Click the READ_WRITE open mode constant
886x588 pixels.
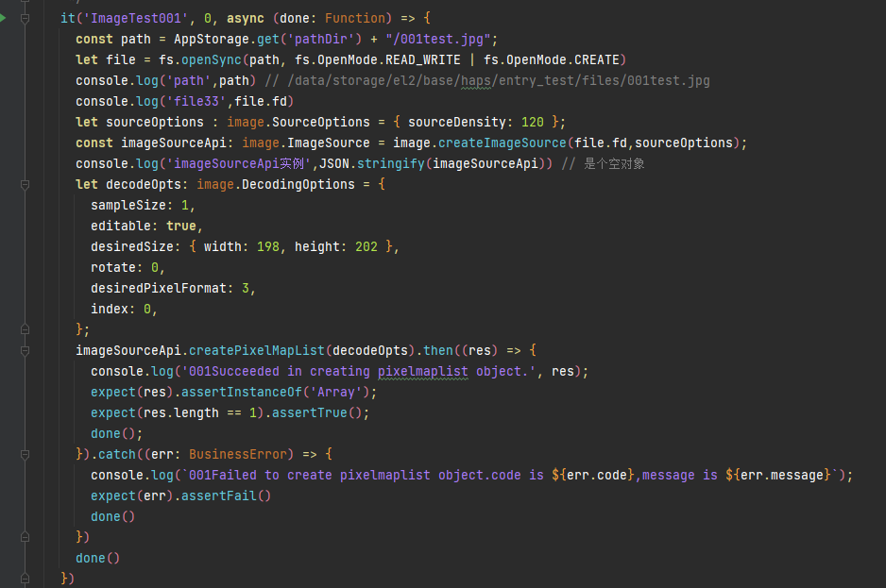[422, 60]
